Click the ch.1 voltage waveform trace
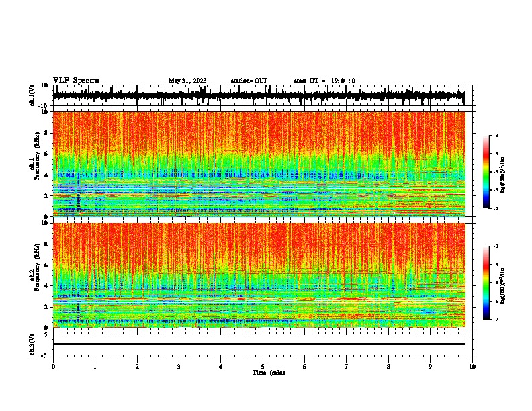The image size is (532, 411). click(x=259, y=95)
